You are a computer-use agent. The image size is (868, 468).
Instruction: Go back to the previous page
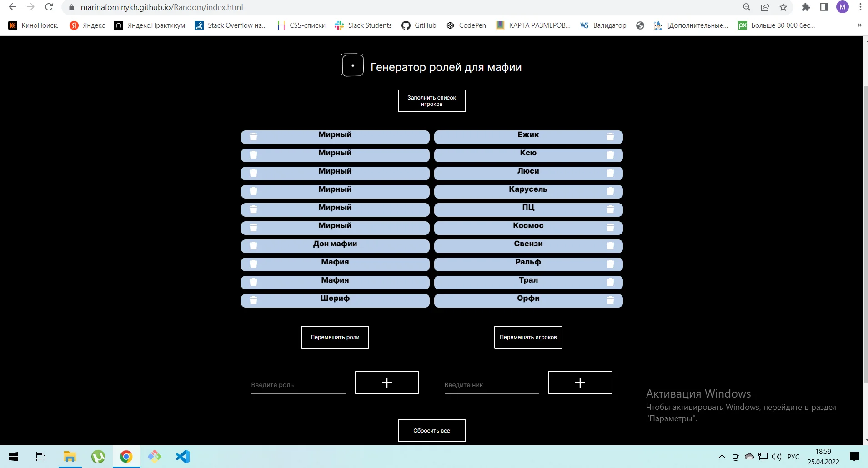coord(13,7)
